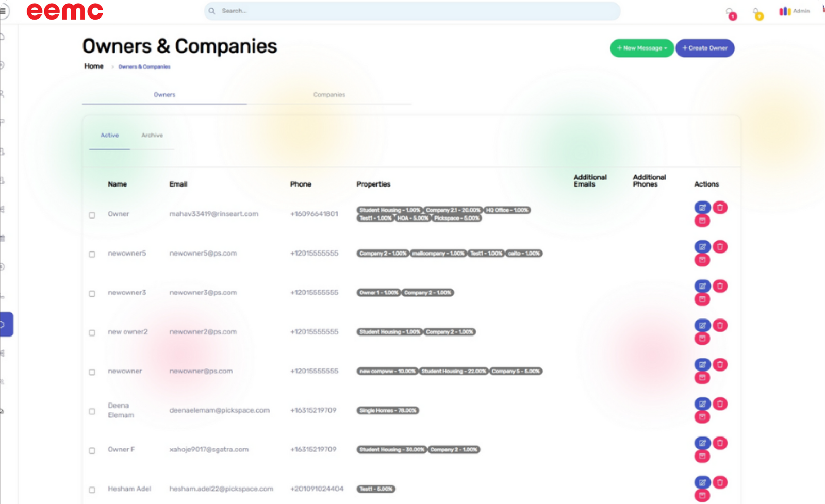Viewport: 825px width, 504px height.
Task: Click the Create Owner button
Action: click(704, 48)
